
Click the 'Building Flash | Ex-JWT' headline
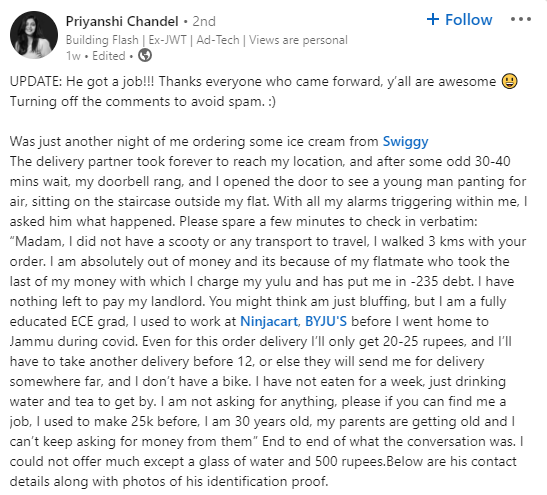207,40
